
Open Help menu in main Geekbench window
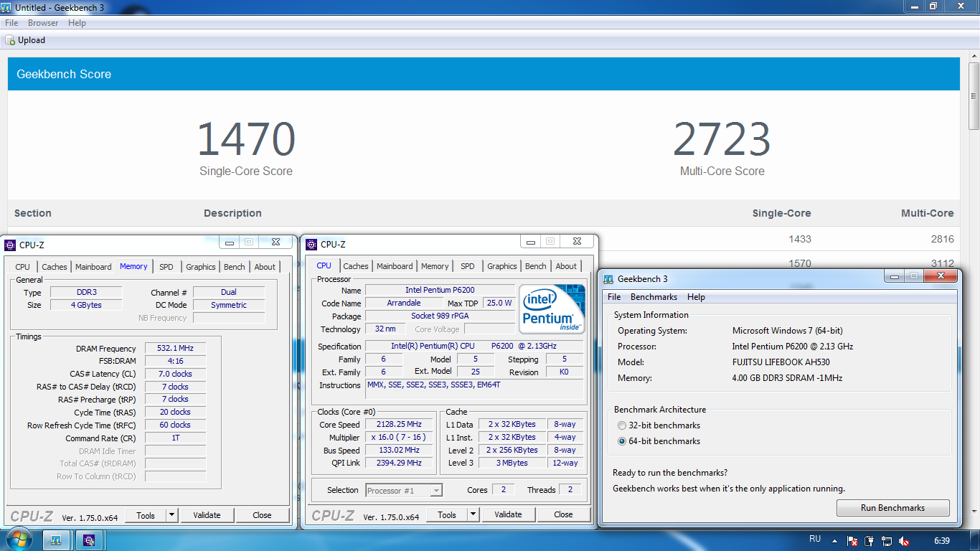[x=77, y=23]
